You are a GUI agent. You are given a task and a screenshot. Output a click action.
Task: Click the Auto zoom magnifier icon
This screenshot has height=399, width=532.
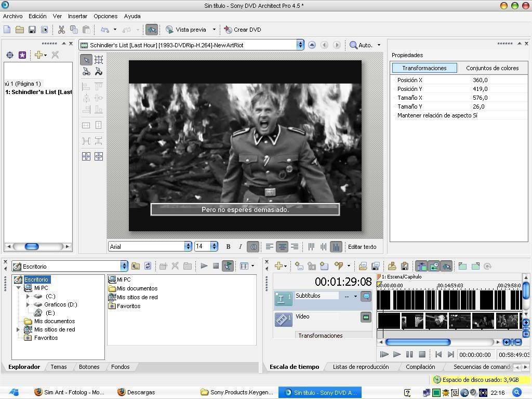pyautogui.click(x=353, y=45)
